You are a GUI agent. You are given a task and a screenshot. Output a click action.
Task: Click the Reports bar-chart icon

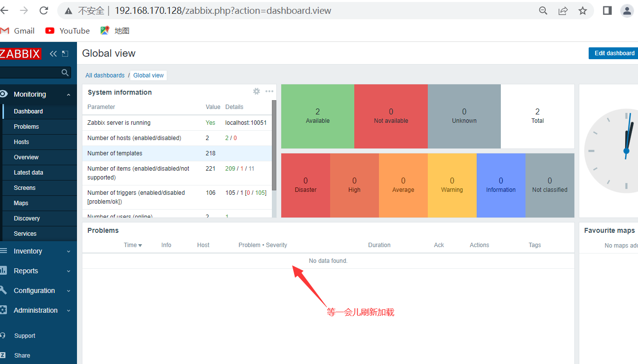[x=3, y=271]
